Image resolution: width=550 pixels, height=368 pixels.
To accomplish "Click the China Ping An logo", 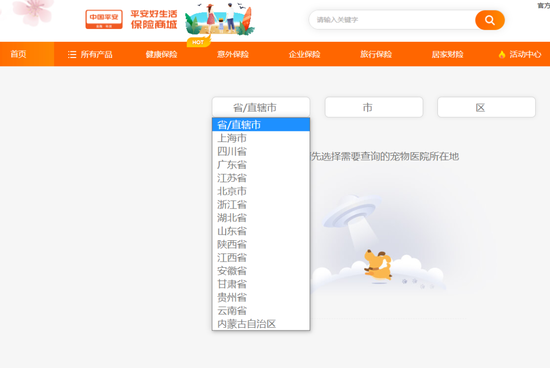I will click(104, 19).
